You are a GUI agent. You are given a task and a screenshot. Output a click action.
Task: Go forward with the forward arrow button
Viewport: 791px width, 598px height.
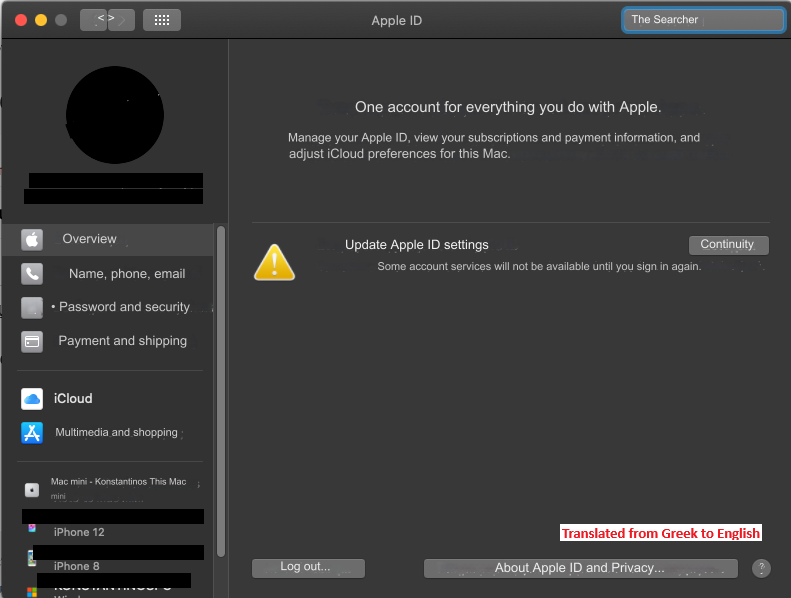(121, 20)
